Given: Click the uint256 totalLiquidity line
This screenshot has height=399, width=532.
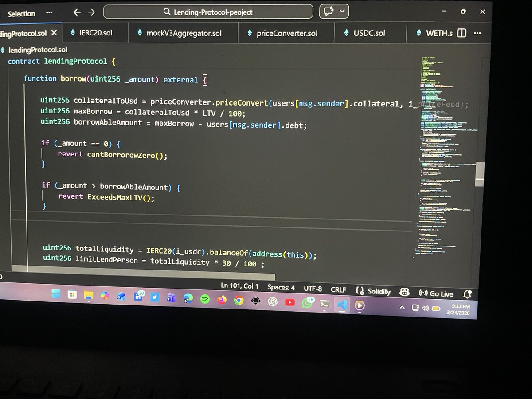Looking at the screenshot, I should [180, 252].
